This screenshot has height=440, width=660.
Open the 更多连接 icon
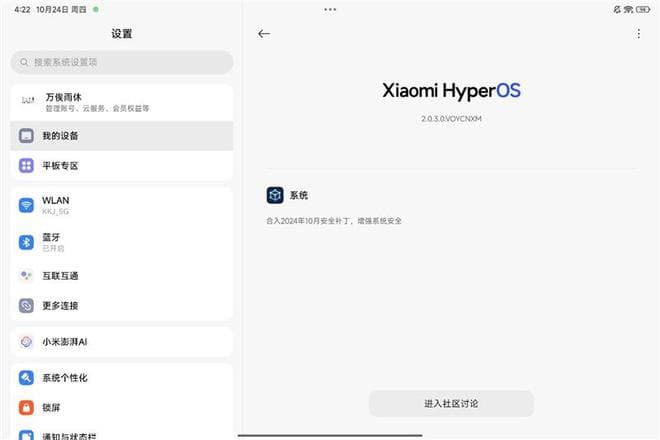click(x=27, y=305)
